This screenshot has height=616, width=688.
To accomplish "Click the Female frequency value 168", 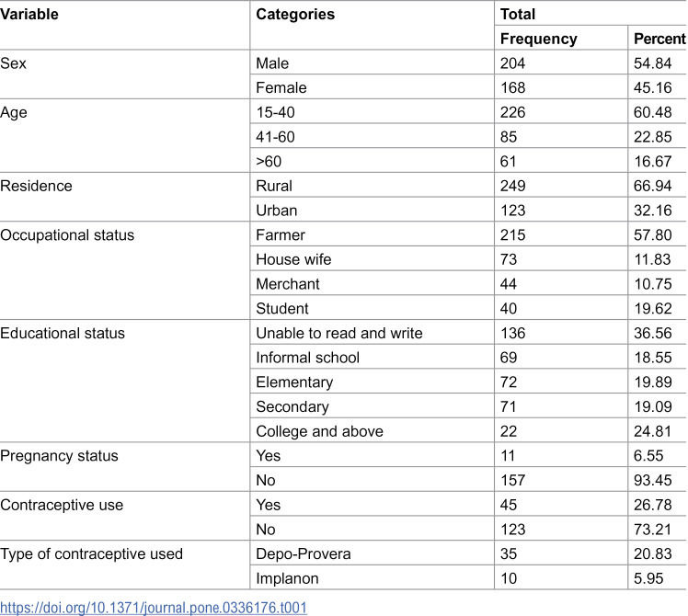I will (513, 87).
